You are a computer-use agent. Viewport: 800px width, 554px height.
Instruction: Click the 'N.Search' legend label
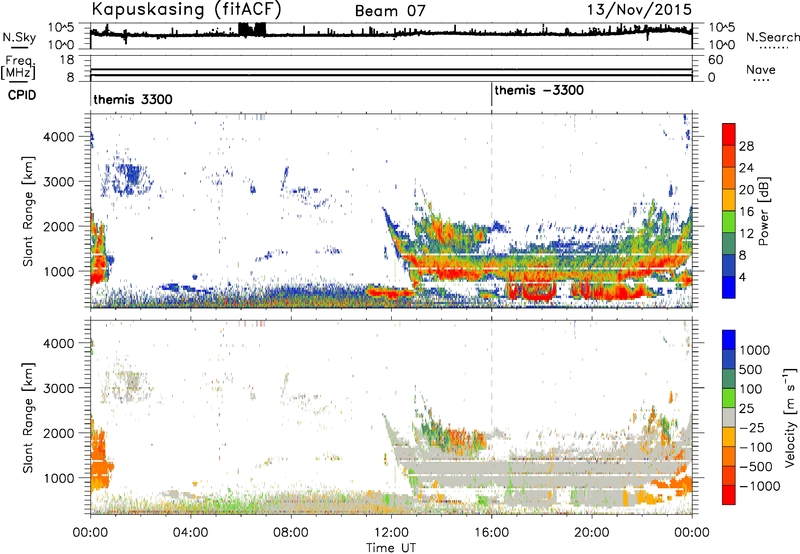(x=773, y=37)
